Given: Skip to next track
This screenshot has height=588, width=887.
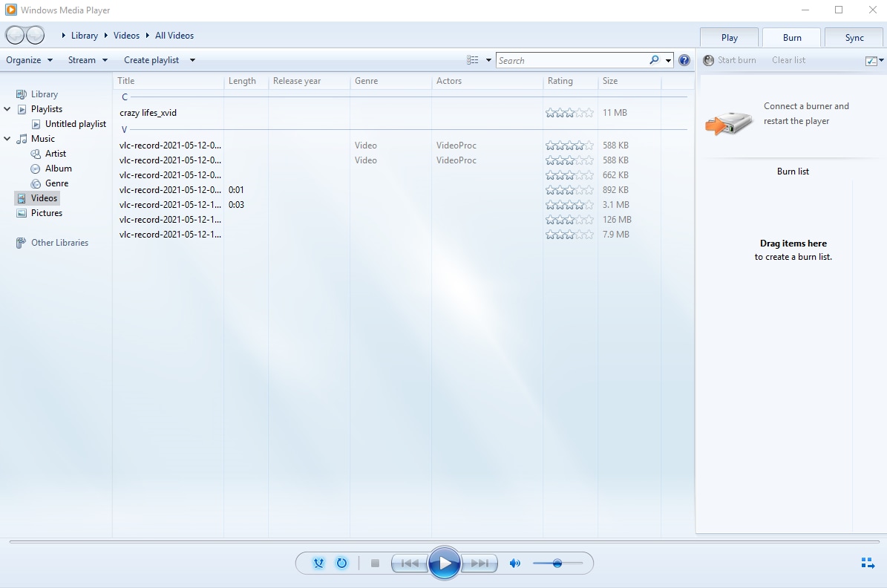Looking at the screenshot, I should [x=479, y=563].
